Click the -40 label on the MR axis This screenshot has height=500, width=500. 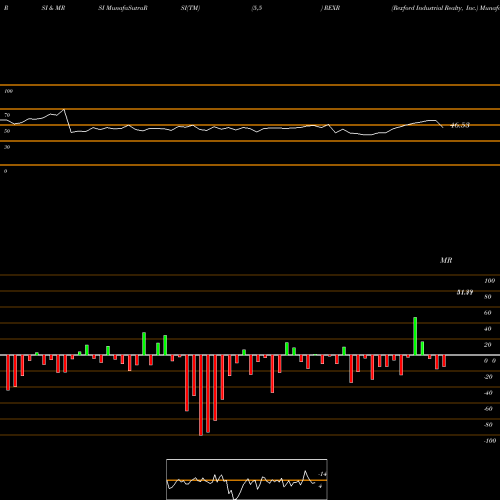click(x=488, y=393)
